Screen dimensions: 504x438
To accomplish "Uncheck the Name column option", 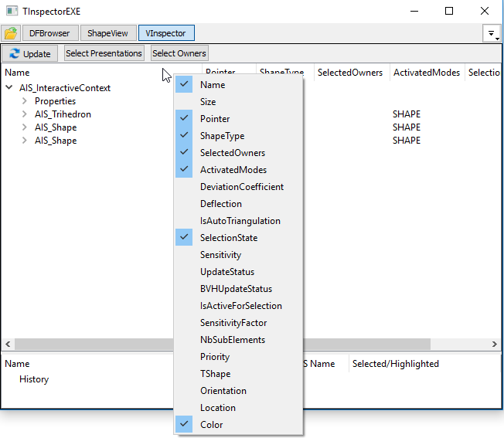I will coord(213,85).
